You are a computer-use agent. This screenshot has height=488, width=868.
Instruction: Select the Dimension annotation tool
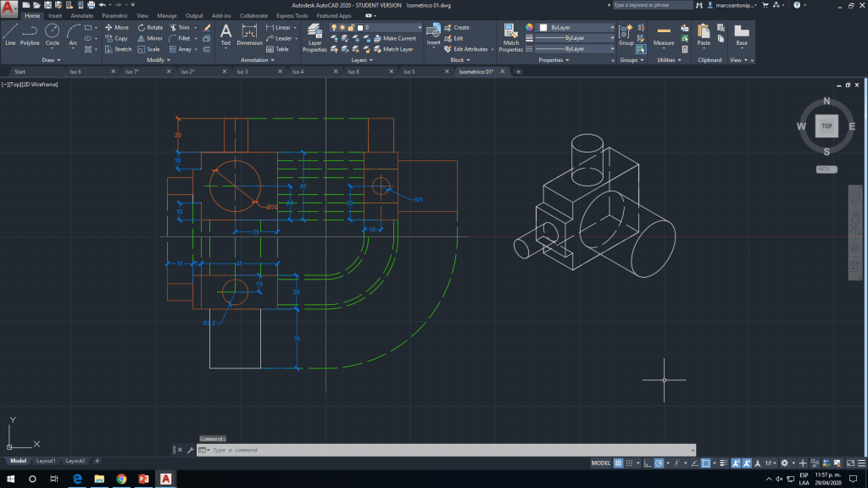click(249, 34)
